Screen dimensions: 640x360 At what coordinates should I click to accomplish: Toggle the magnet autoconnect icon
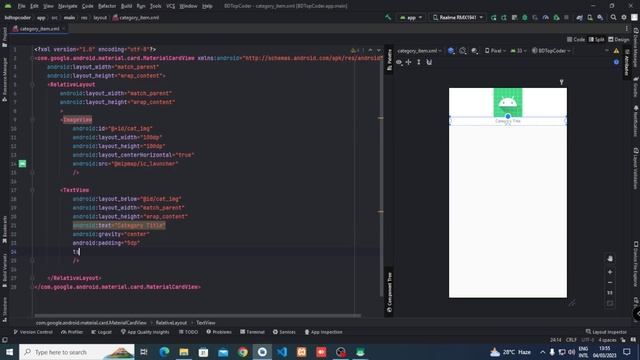click(429, 62)
